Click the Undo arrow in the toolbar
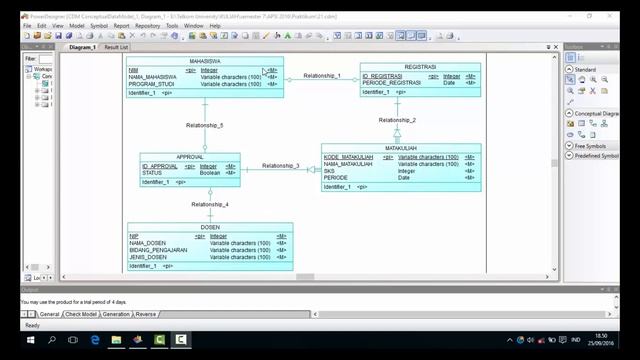Viewport: 640px width, 360px height. (x=143, y=36)
